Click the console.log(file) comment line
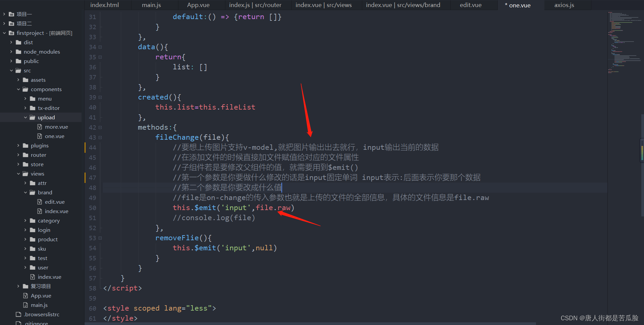The image size is (644, 325). tap(214, 218)
